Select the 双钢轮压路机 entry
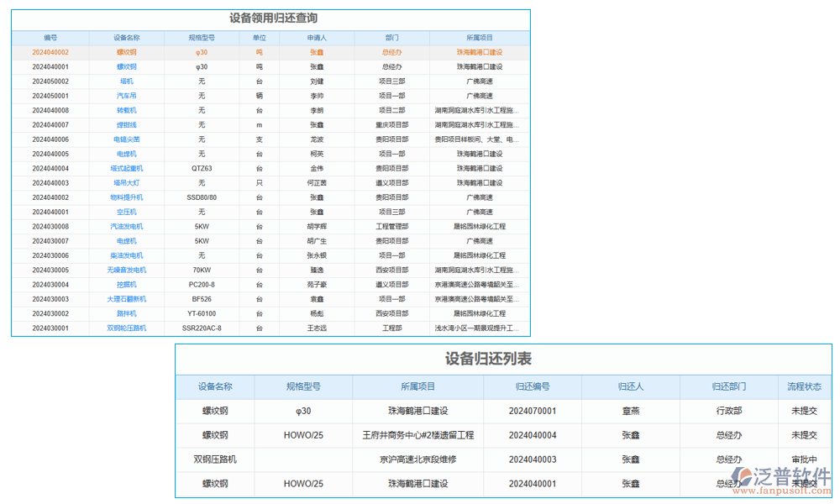The height and width of the screenshot is (504, 840). point(129,328)
